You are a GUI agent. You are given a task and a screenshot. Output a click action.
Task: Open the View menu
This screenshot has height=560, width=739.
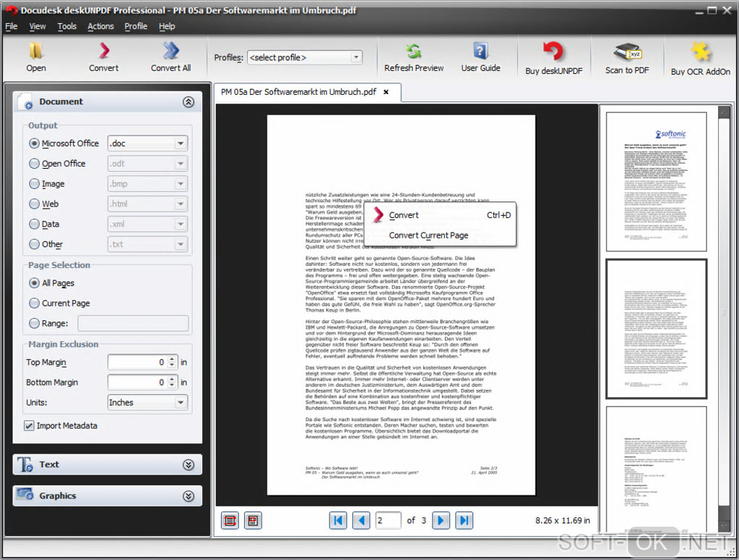(x=38, y=26)
